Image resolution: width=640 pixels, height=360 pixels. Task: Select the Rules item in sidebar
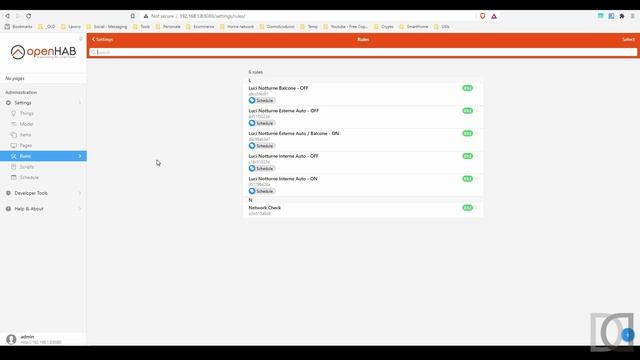coord(43,156)
